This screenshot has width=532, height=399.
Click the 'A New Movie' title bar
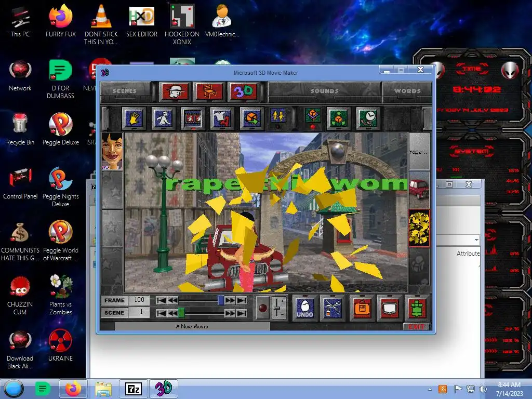coord(192,326)
